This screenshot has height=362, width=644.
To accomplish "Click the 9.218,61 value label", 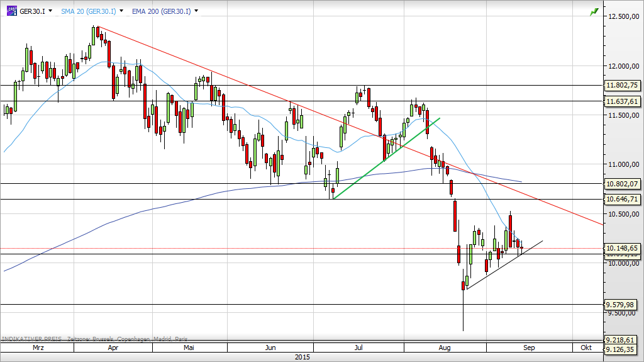I will (x=620, y=340).
